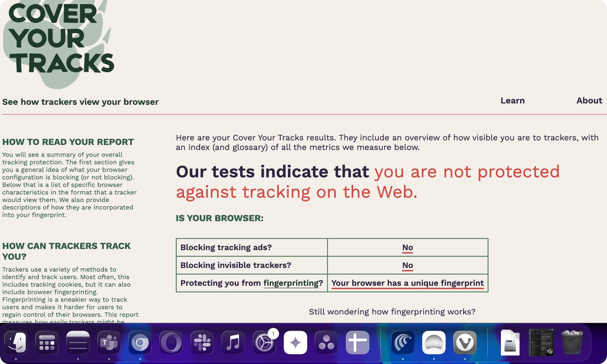Click the "Here are your Cover Your Tracks results" paragraph
607x364 pixels.
tap(387, 142)
